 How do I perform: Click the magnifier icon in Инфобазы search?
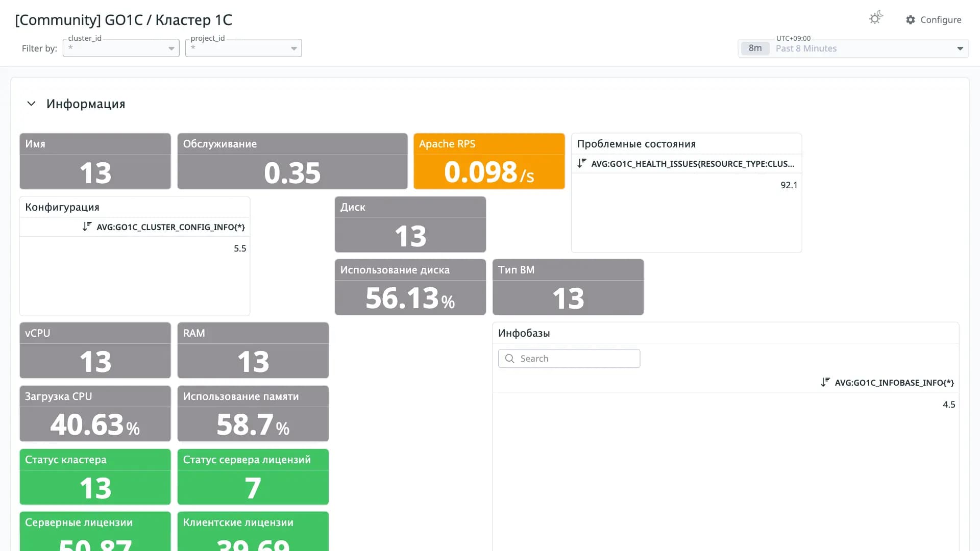[509, 359]
